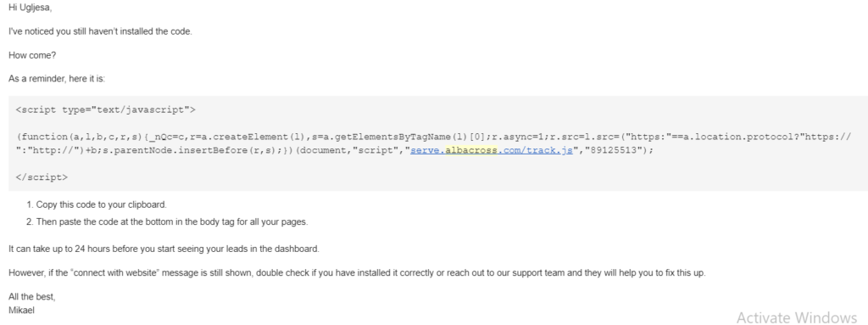Click the 'How come?' line
Viewport: 868px width, 325px height.
coord(32,55)
